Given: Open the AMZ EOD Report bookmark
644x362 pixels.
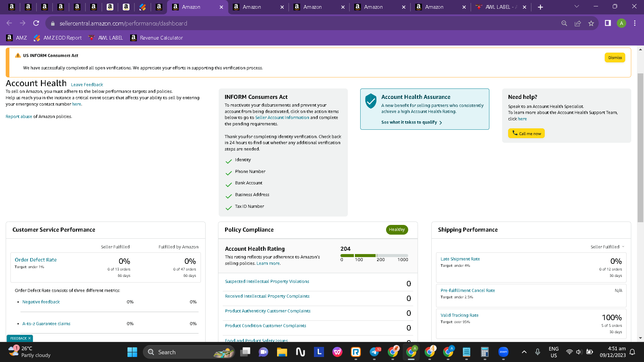Looking at the screenshot, I should [x=58, y=38].
